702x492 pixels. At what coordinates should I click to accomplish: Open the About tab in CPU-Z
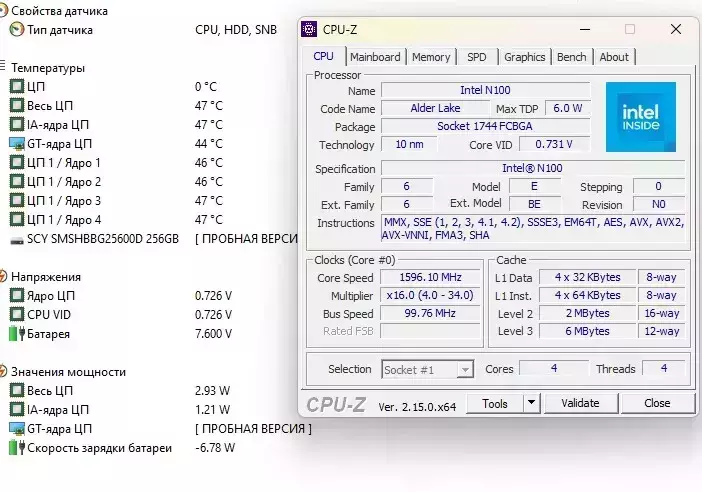[x=614, y=57]
